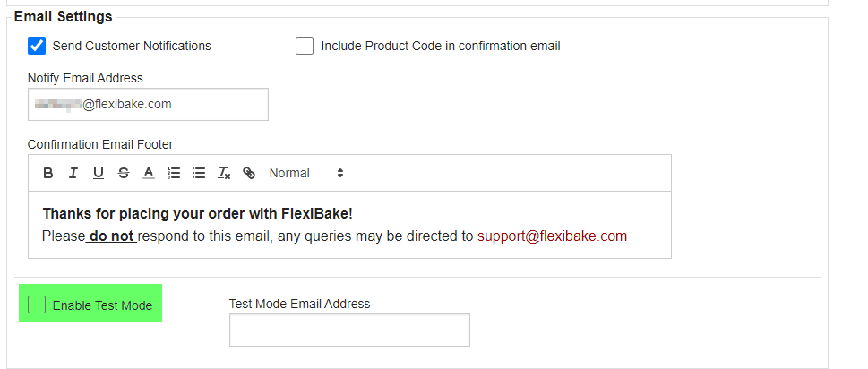Click the underline formatting icon
Screen dimensions: 868x369
tap(99, 173)
